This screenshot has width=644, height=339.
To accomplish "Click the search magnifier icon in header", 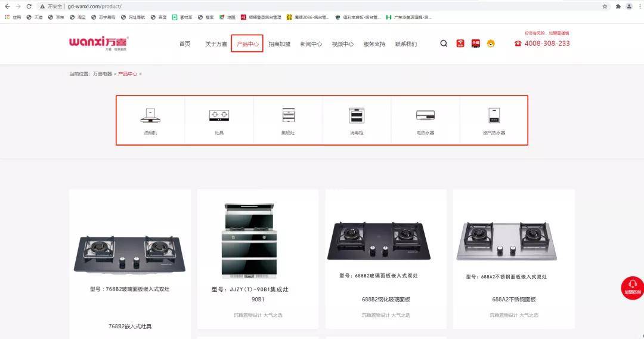I will [444, 44].
